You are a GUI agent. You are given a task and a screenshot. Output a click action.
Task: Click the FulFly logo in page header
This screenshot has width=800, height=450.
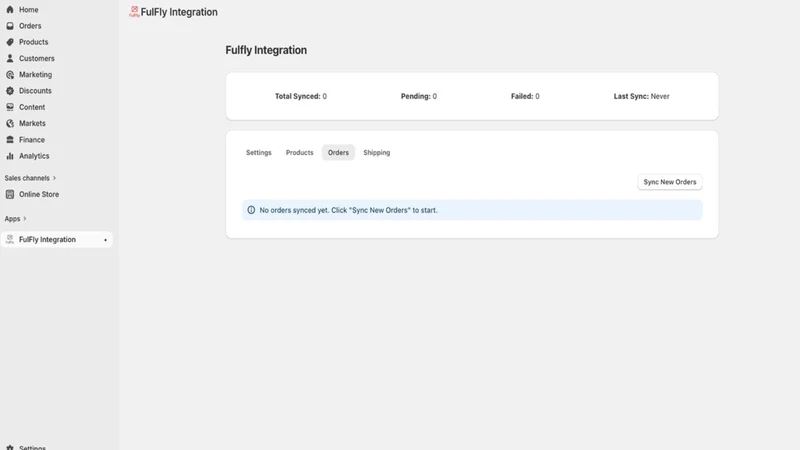pos(134,12)
